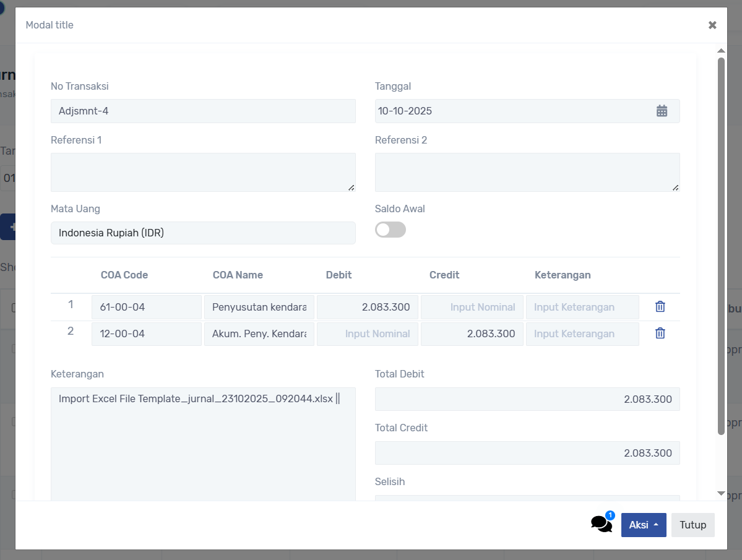Select the Tanggal date field

514,111
